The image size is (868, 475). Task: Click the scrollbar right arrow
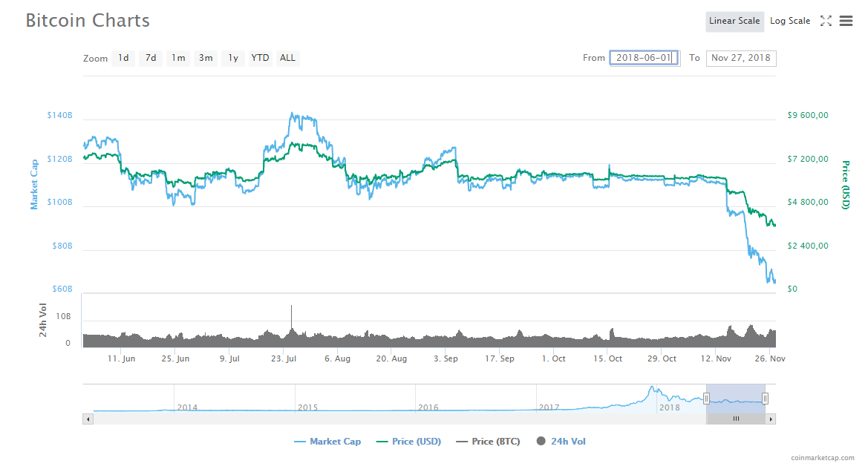(x=771, y=419)
